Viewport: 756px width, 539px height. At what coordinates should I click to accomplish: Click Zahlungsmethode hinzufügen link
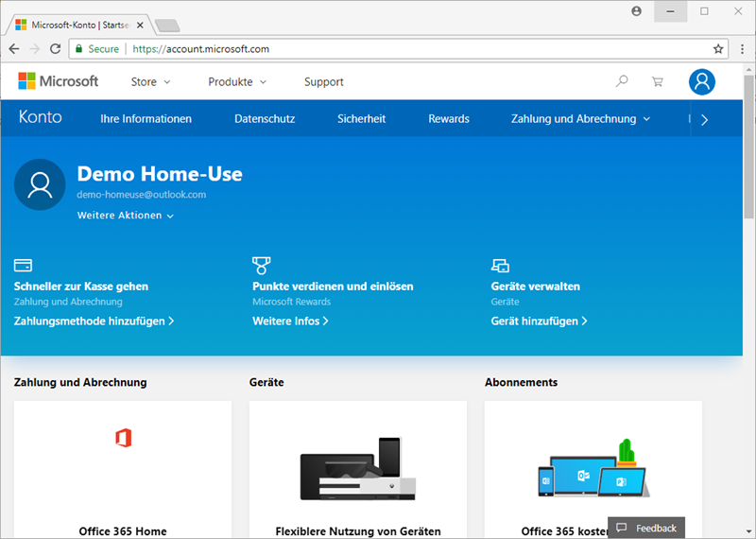[x=94, y=321]
